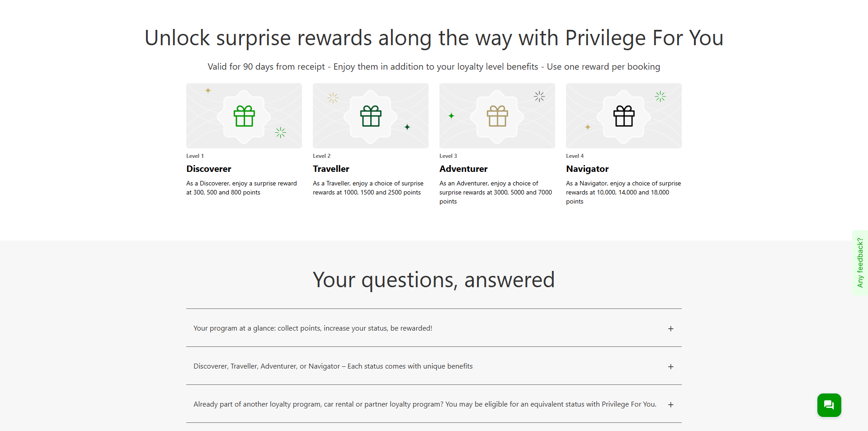Image resolution: width=868 pixels, height=431 pixels.
Task: Click the plus icon for program at a glance
Action: click(x=671, y=329)
